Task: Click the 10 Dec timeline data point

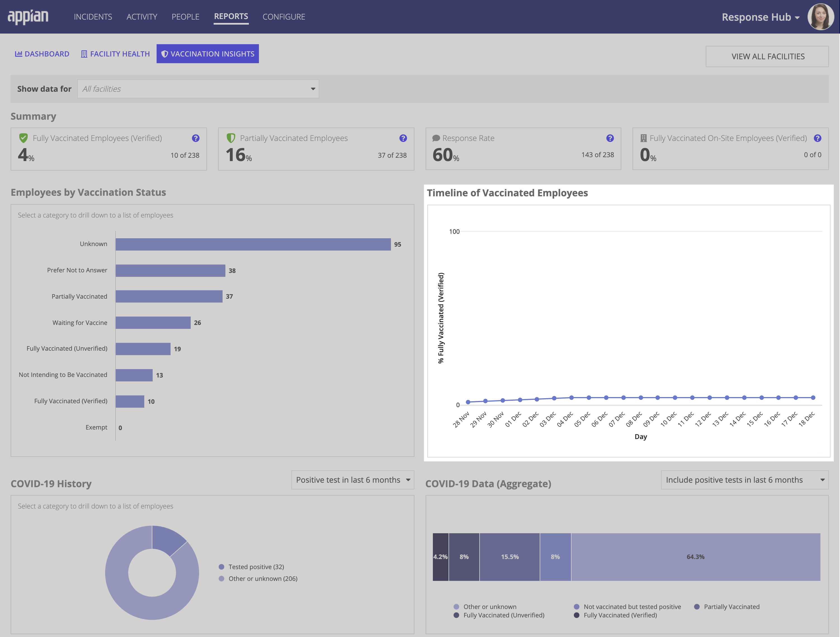Action: click(x=675, y=398)
